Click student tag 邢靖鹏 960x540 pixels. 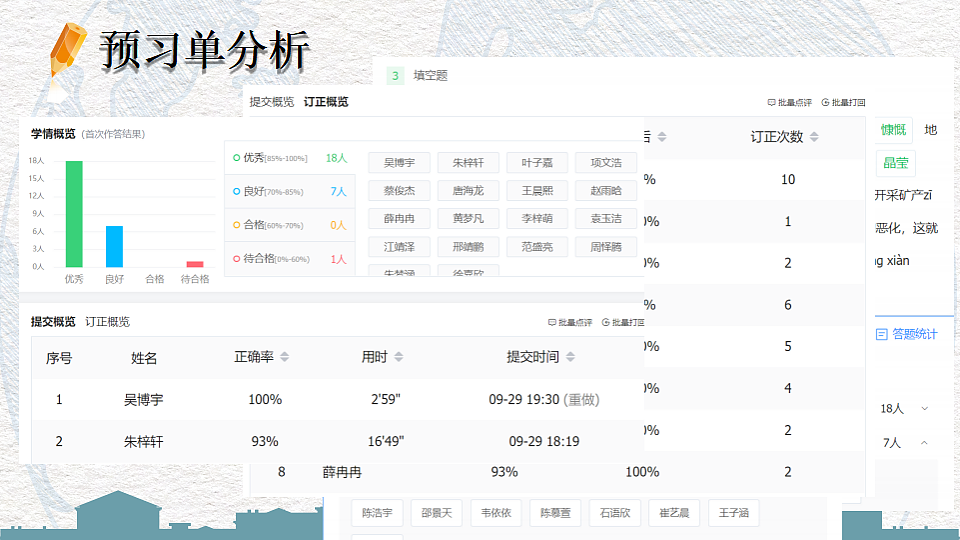(x=468, y=247)
